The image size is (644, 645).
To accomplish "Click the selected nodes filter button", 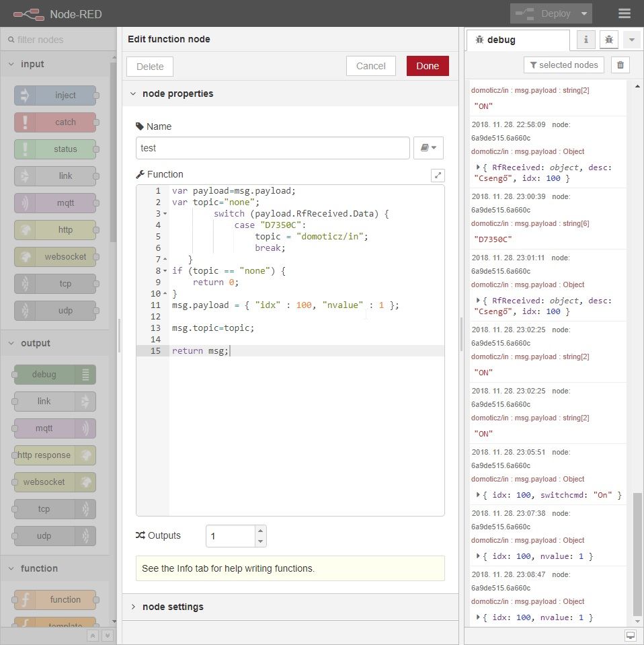I will pos(563,65).
